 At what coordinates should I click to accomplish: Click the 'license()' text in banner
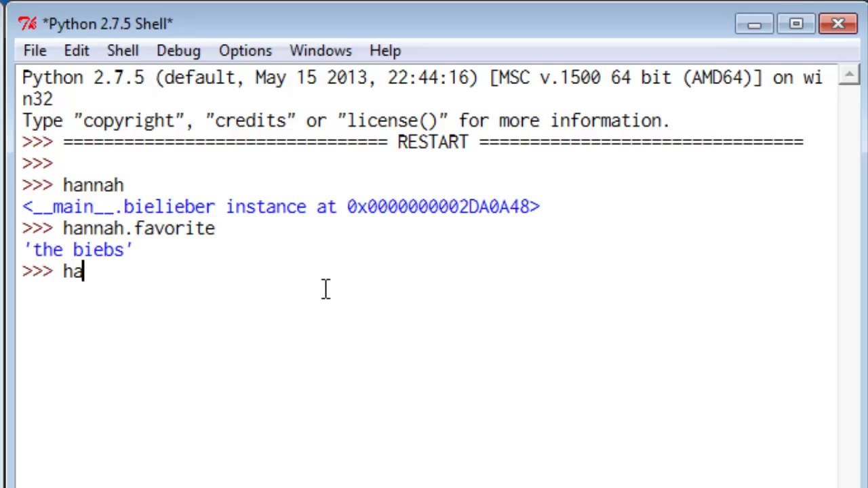(x=393, y=121)
